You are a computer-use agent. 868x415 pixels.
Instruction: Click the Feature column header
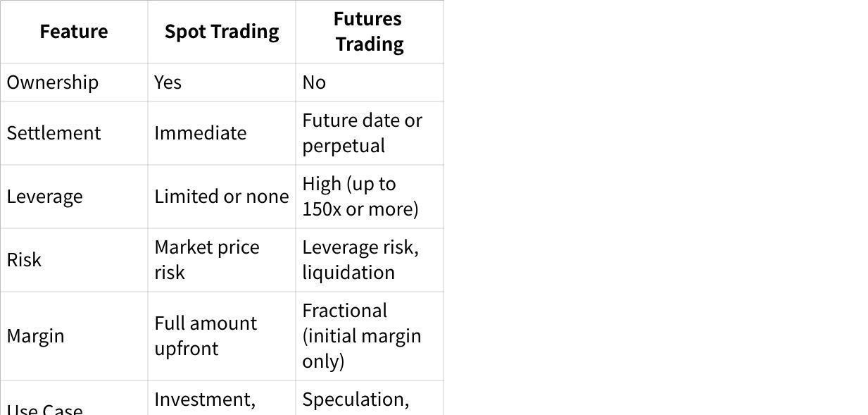(x=74, y=32)
